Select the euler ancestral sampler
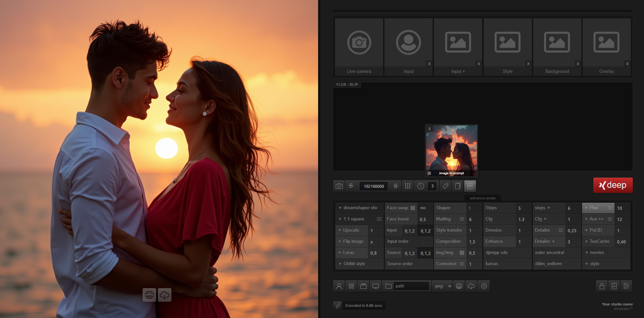The width and height of the screenshot is (644, 318). (557, 253)
